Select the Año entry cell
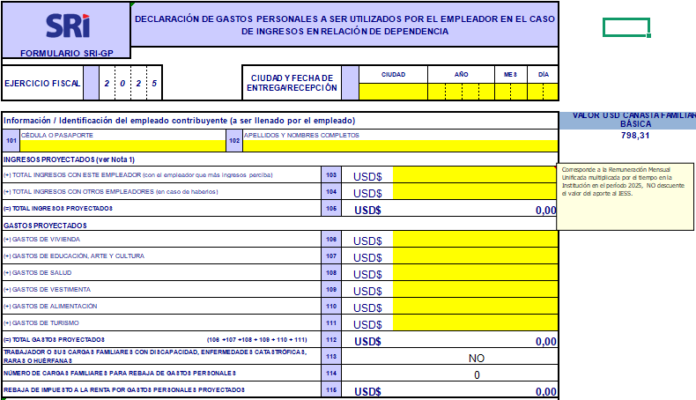This screenshot has width=696, height=400. 461,91
